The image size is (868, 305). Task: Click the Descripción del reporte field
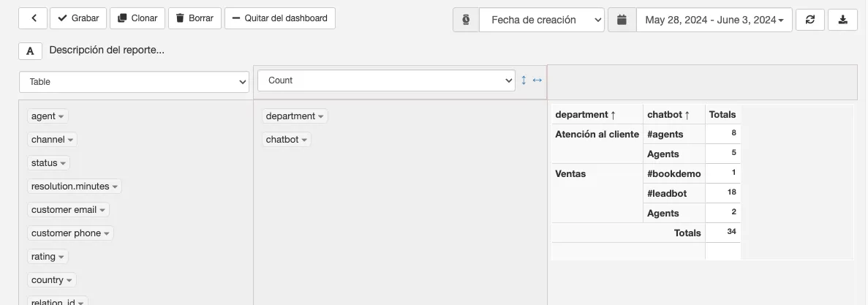pos(107,50)
